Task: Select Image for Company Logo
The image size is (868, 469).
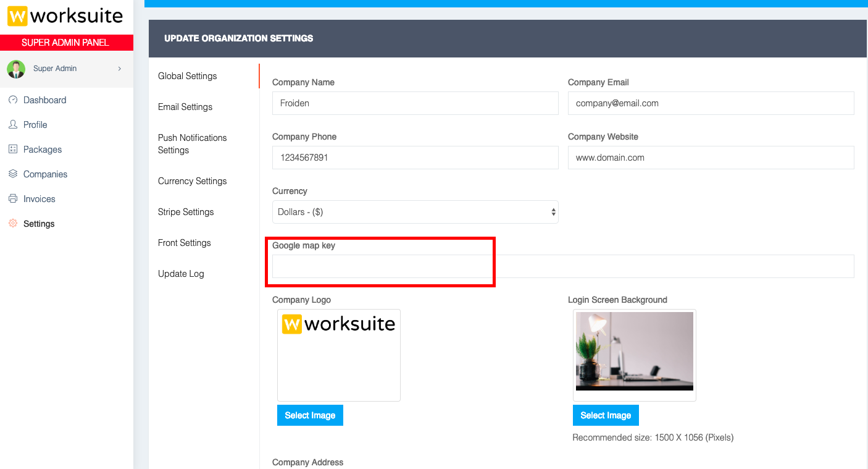Action: pyautogui.click(x=310, y=415)
